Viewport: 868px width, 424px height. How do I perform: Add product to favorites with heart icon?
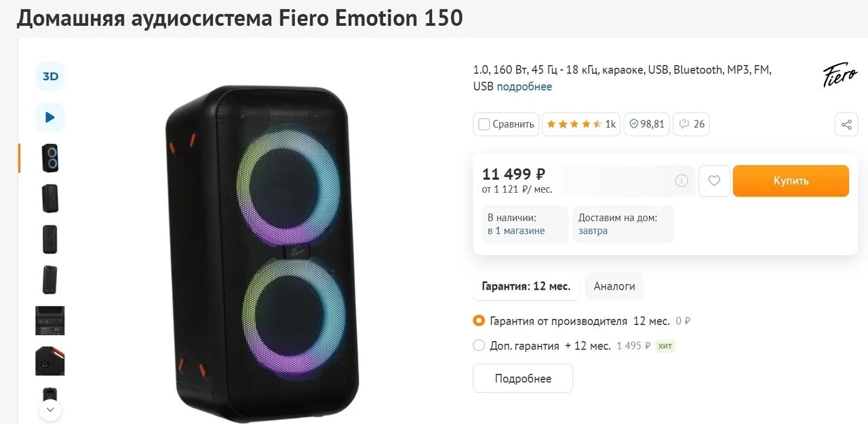click(713, 181)
